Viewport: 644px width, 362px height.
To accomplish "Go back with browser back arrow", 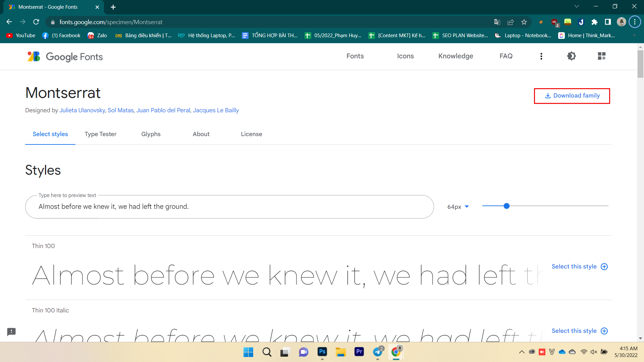I will pyautogui.click(x=9, y=22).
